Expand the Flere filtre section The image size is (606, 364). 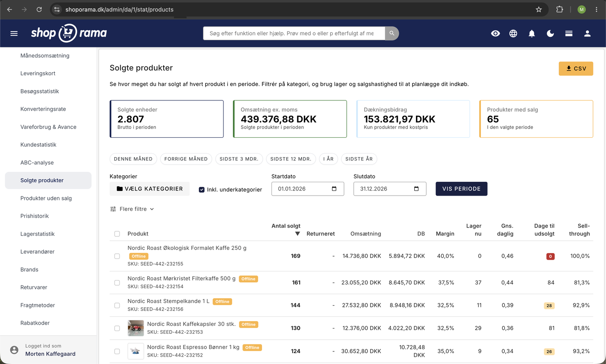(132, 209)
